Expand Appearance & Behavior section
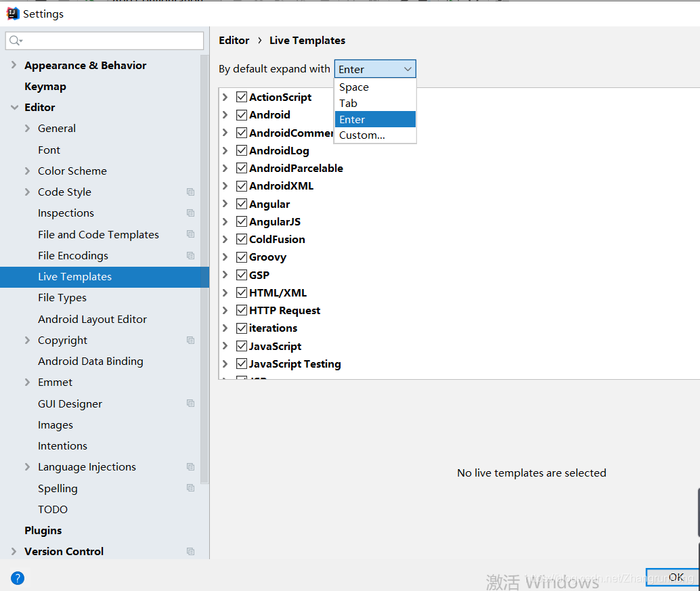 coord(14,65)
